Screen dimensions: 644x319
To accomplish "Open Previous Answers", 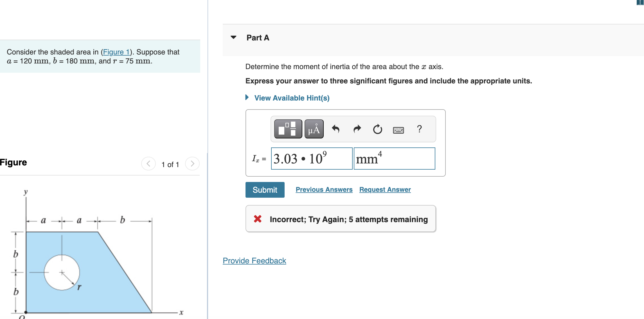I will tap(324, 189).
